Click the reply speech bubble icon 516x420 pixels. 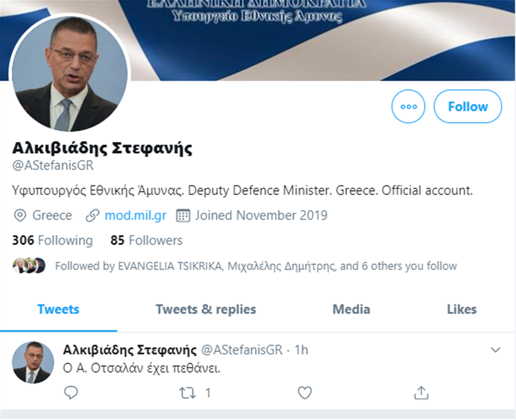tap(71, 392)
